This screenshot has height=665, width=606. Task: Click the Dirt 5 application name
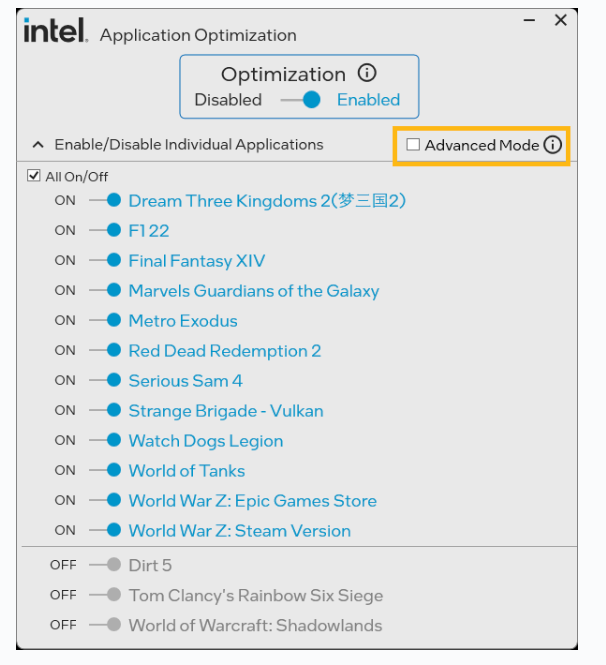pyautogui.click(x=150, y=565)
